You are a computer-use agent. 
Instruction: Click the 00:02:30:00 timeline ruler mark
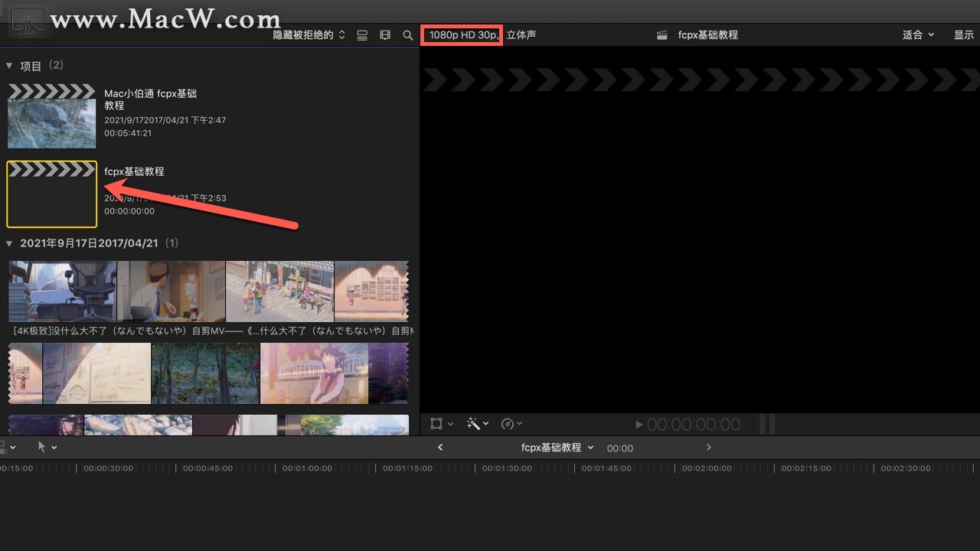pyautogui.click(x=906, y=468)
